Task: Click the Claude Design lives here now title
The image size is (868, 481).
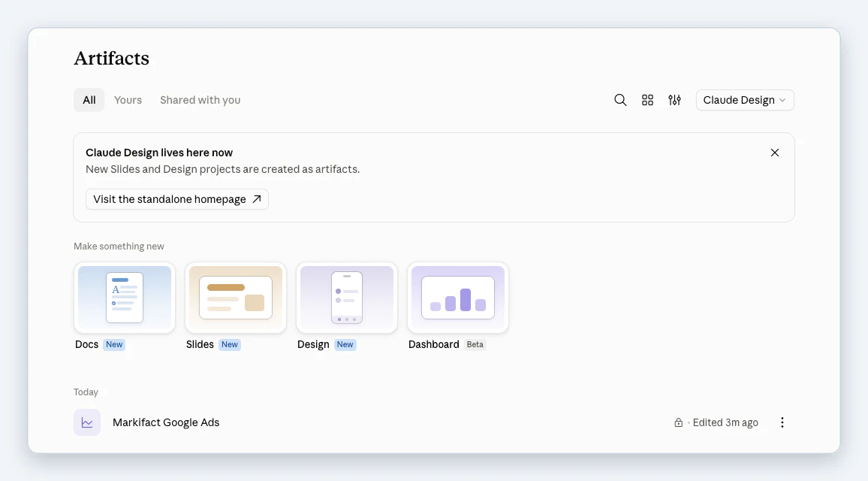Action: tap(159, 153)
